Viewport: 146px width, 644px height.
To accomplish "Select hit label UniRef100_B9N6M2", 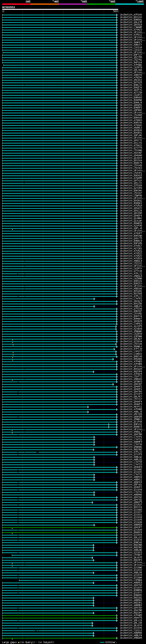I will (x=131, y=595).
